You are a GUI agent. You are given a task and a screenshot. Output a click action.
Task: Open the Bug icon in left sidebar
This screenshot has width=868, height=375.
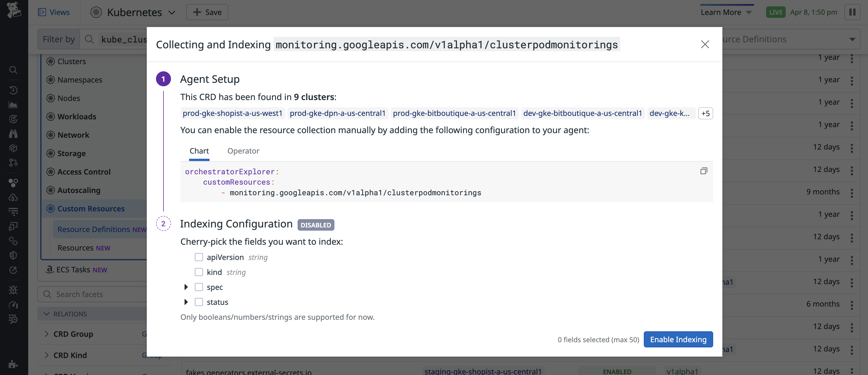tap(13, 290)
